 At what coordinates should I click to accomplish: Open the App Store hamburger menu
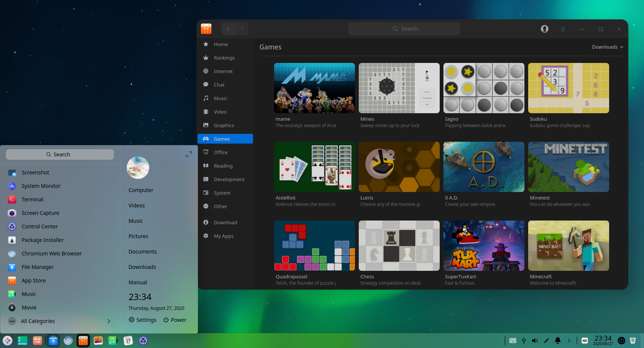click(x=563, y=29)
